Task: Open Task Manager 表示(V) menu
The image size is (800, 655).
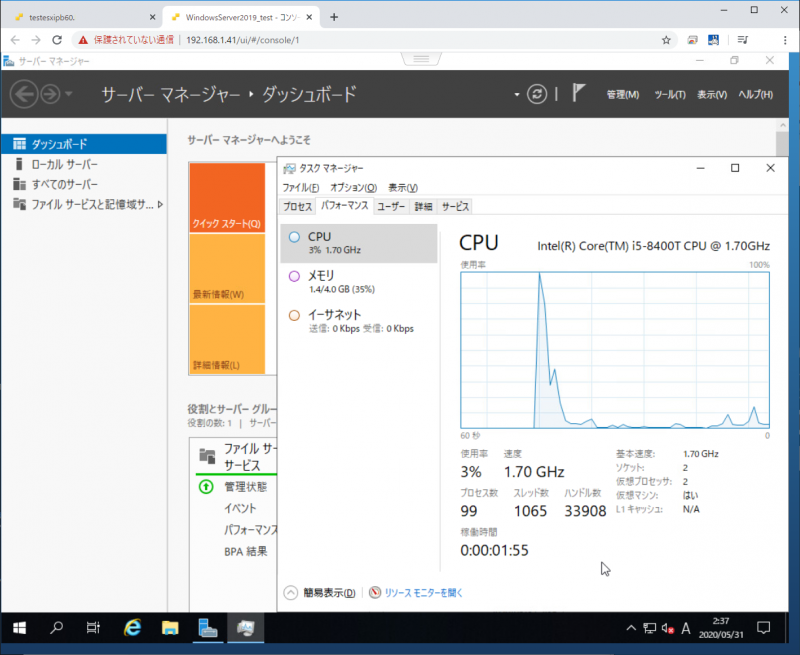Action: click(403, 188)
